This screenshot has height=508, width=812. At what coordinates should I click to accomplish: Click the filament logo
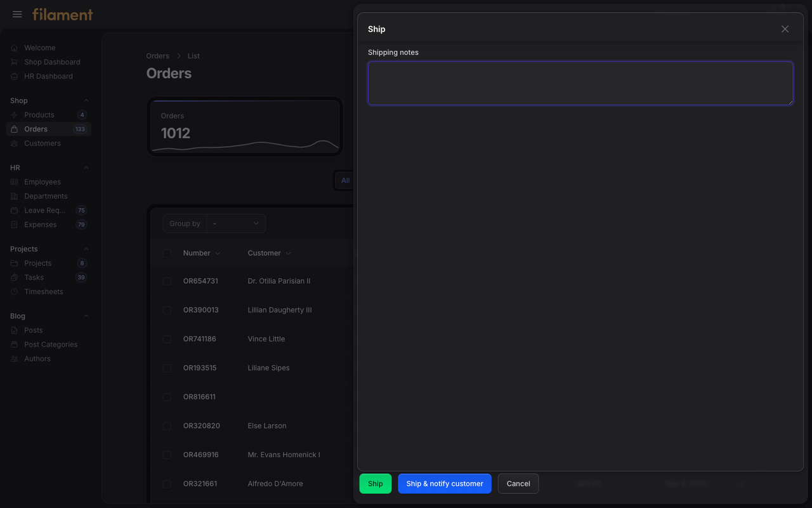tap(63, 14)
